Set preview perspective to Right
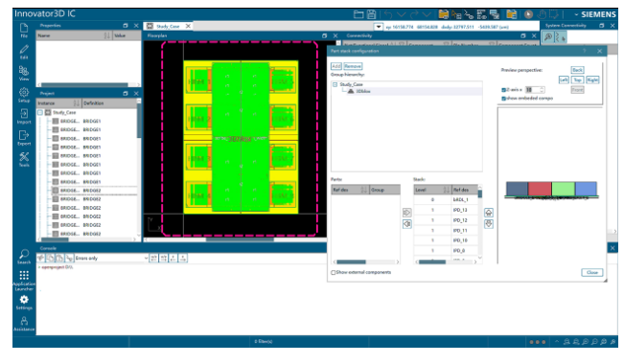This screenshot has width=624, height=364. point(592,80)
